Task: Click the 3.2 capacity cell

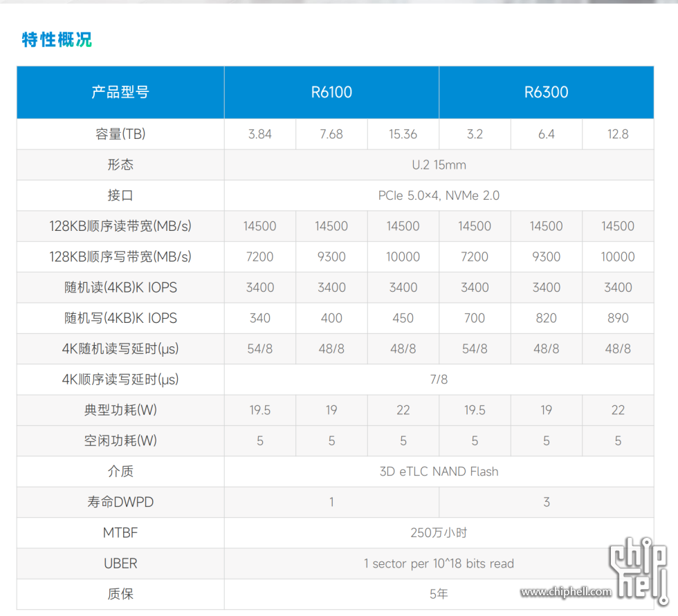Action: [475, 134]
